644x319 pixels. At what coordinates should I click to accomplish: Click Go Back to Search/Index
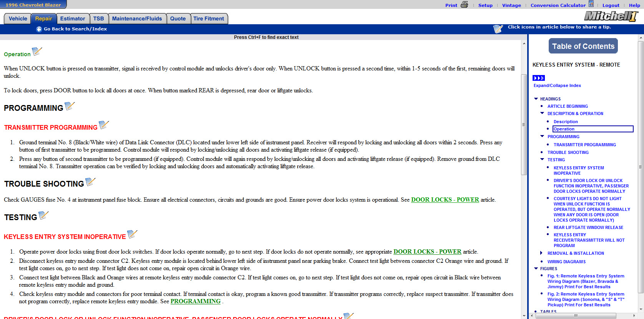tap(75, 29)
